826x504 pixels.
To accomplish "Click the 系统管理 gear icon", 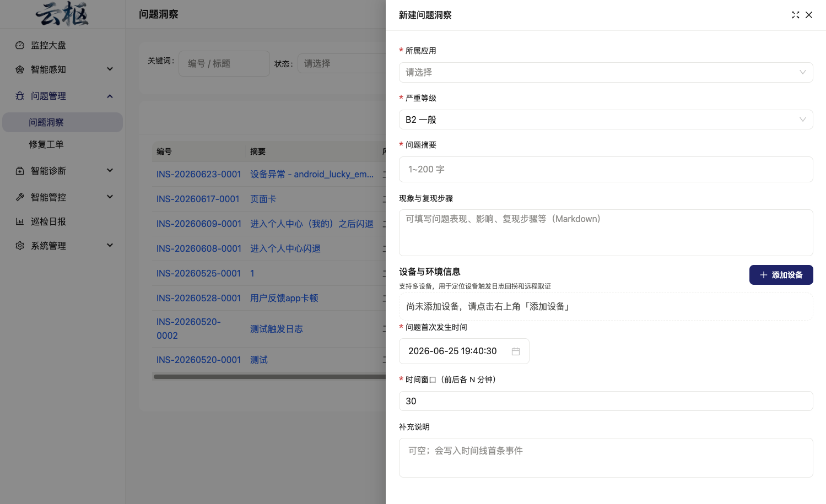I will coord(20,246).
